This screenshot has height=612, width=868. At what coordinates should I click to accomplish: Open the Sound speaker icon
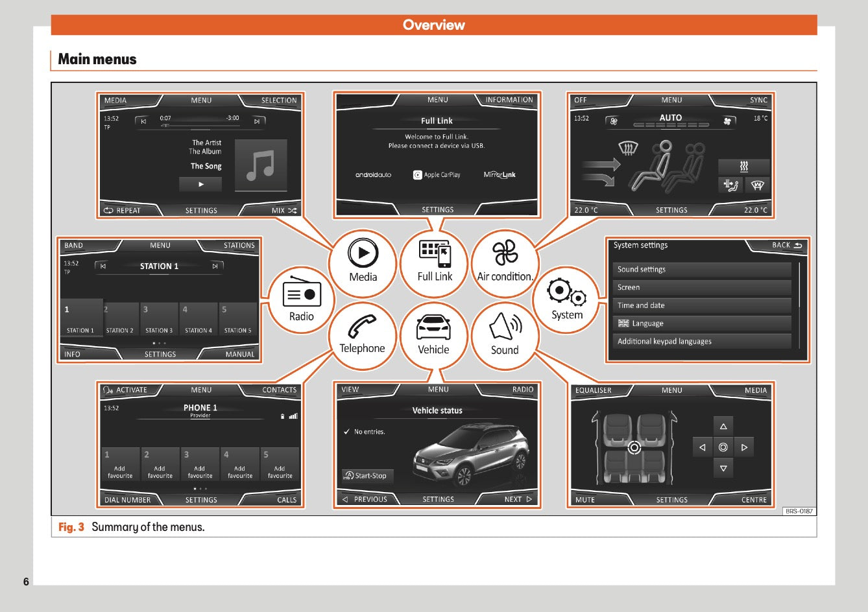tap(505, 327)
